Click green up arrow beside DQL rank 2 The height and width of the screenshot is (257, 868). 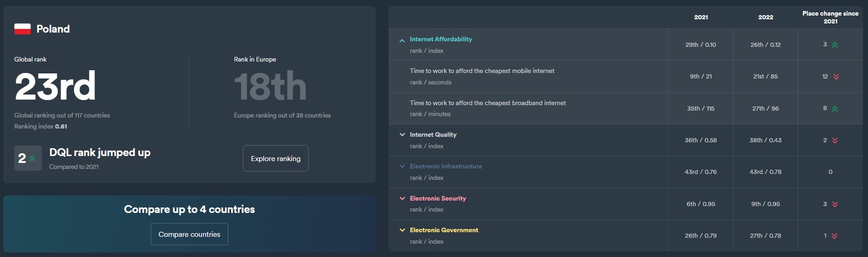pyautogui.click(x=32, y=158)
